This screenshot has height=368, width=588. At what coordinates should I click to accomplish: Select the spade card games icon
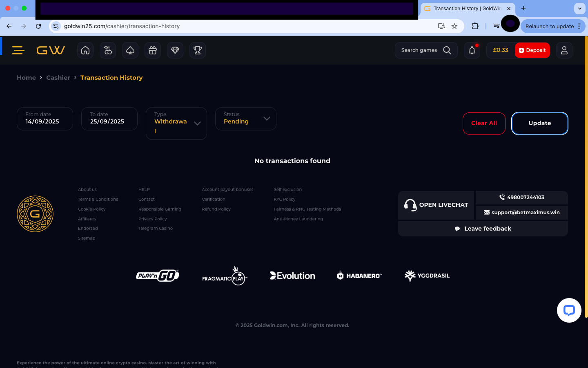(x=130, y=50)
